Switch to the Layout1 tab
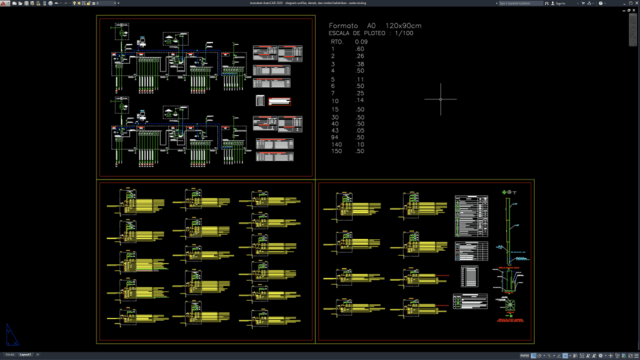Screen dimensions: 640x360 click(x=25, y=355)
